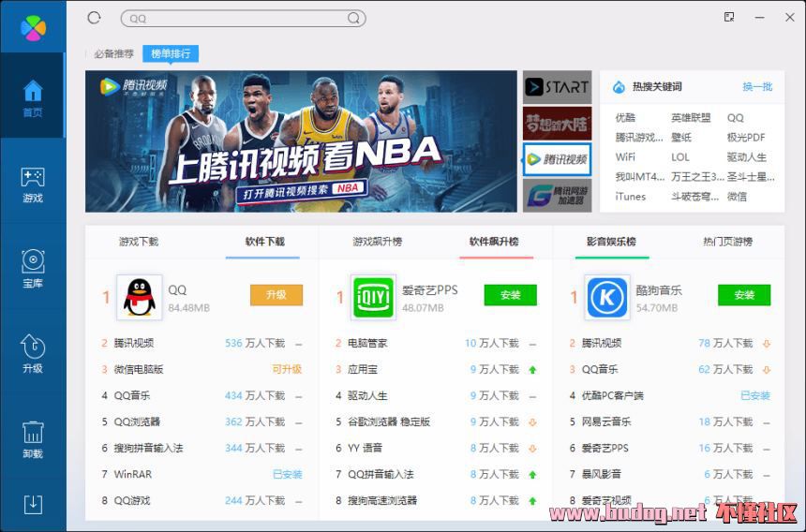This screenshot has width=806, height=532.
Task: Click the hot keyword 英雄联盟
Action: click(x=691, y=118)
